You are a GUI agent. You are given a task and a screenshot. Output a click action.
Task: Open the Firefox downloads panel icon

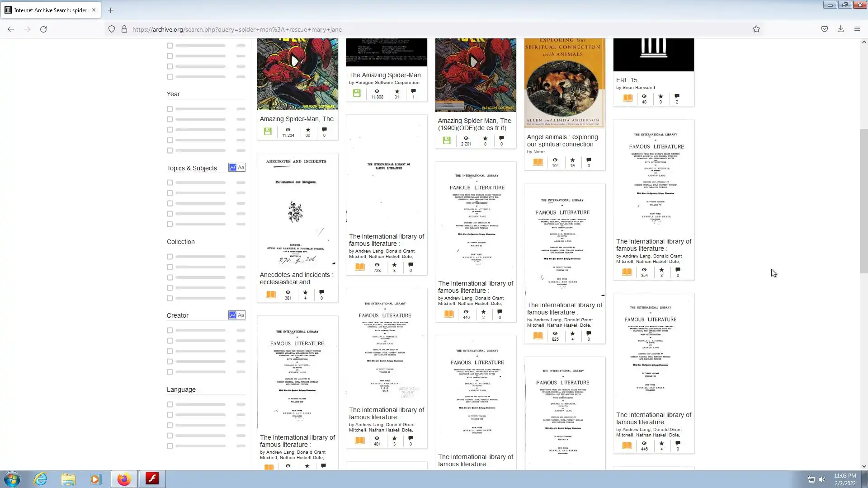coord(840,29)
